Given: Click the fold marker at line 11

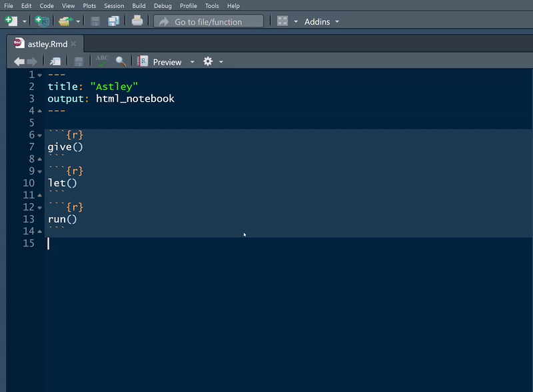Looking at the screenshot, I should point(40,195).
